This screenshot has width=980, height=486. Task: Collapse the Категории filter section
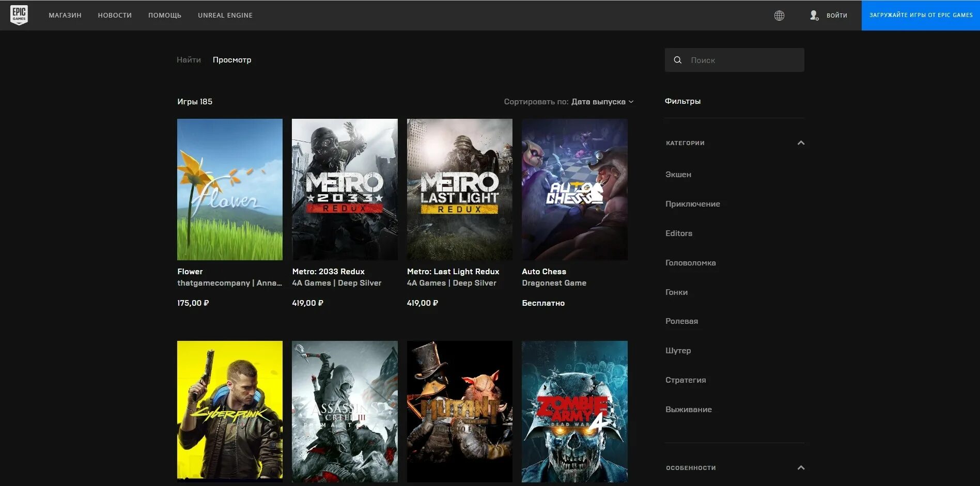tap(801, 143)
